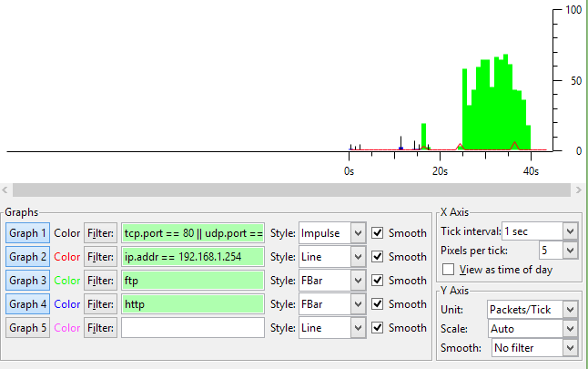Click the ftp filter field
The image size is (588, 369).
(x=193, y=281)
